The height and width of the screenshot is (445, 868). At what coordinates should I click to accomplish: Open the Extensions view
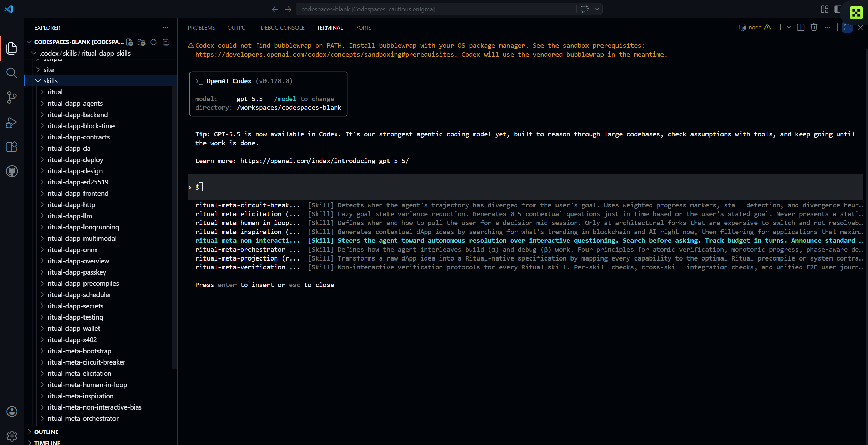[x=12, y=147]
